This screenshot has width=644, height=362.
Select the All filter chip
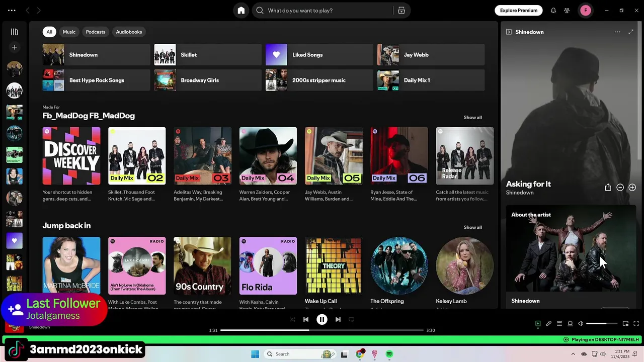[49, 32]
